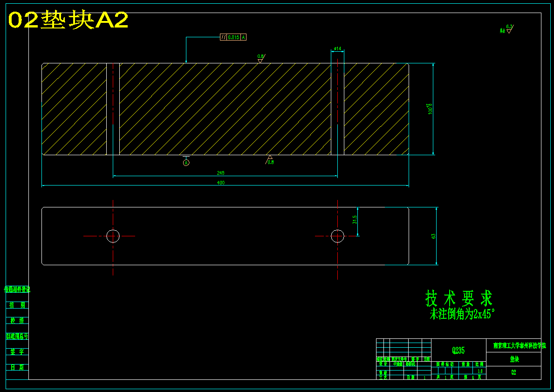Select the 第 1 页 cell

(x=472, y=377)
